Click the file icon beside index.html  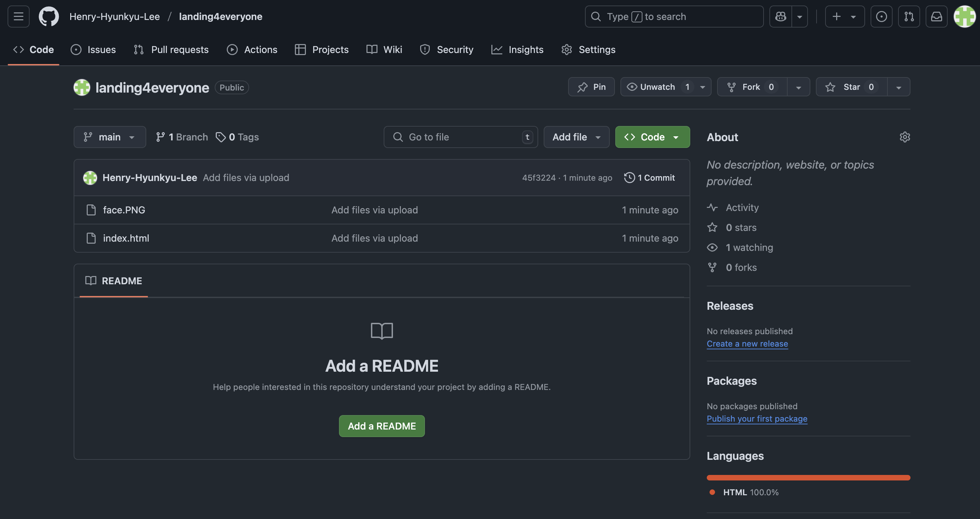[x=91, y=238]
